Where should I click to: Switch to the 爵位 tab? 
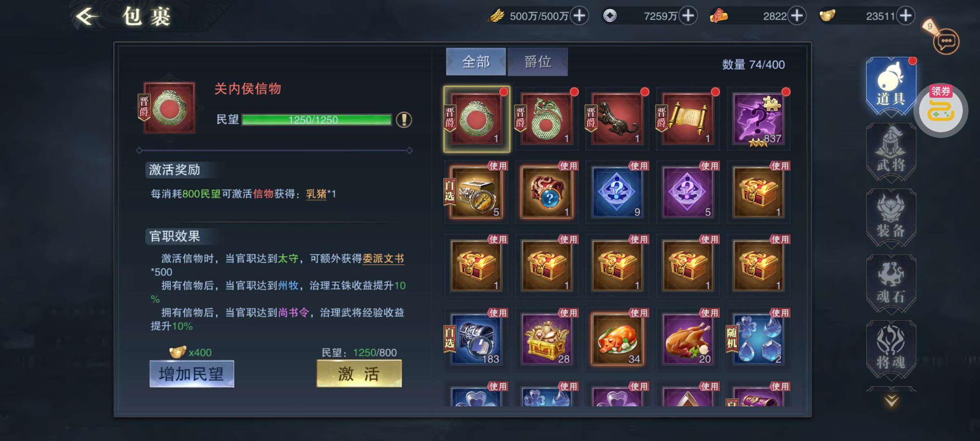[537, 62]
